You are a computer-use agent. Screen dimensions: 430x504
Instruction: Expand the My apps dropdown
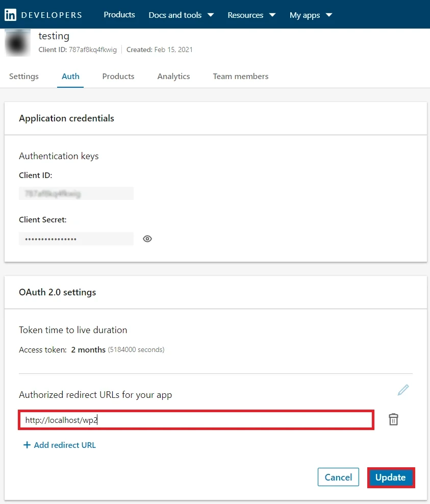311,15
